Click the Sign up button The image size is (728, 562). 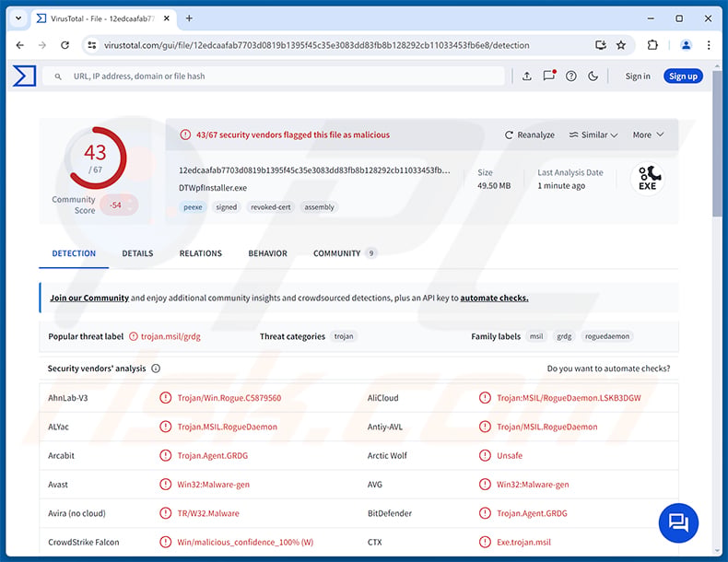(x=683, y=76)
